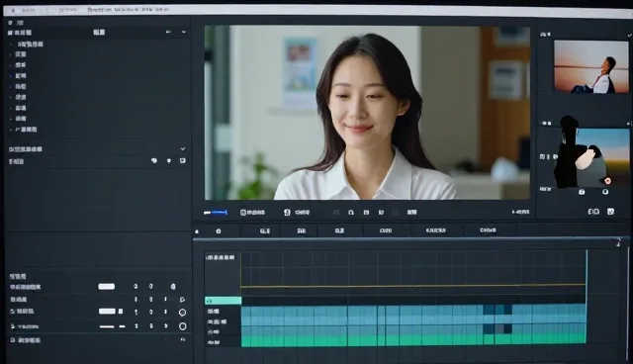The height and width of the screenshot is (364, 633).
Task: Click the labeled icon button beside the blue slider
Action: click(x=252, y=213)
